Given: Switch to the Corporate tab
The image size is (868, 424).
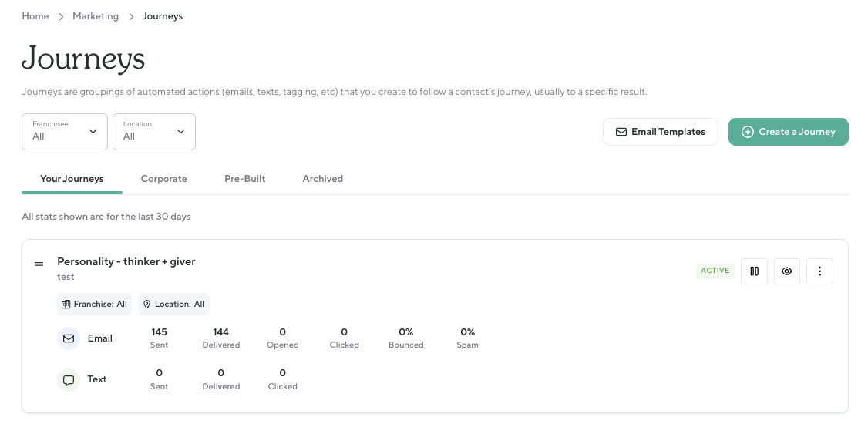Looking at the screenshot, I should click(163, 179).
